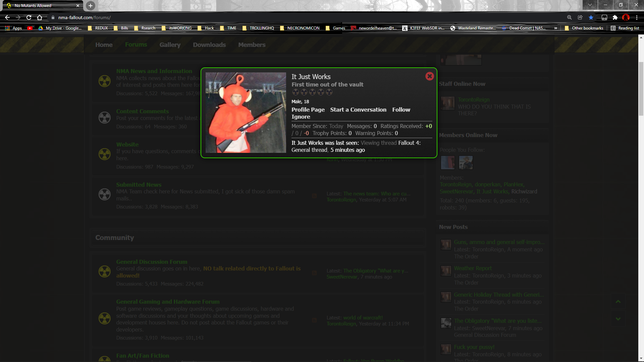Click radiation icon beside General Discussion Forum
Image resolution: width=644 pixels, height=362 pixels.
tap(105, 271)
